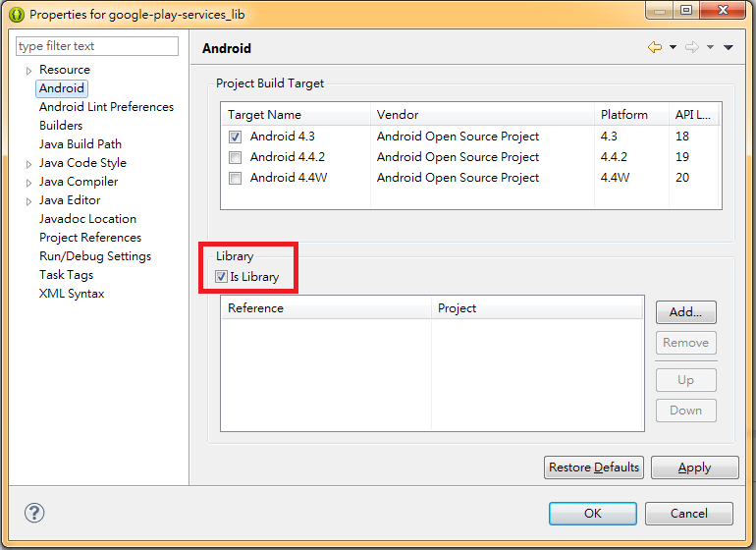Select Java Code Style item
This screenshot has width=756, height=550.
pos(82,163)
